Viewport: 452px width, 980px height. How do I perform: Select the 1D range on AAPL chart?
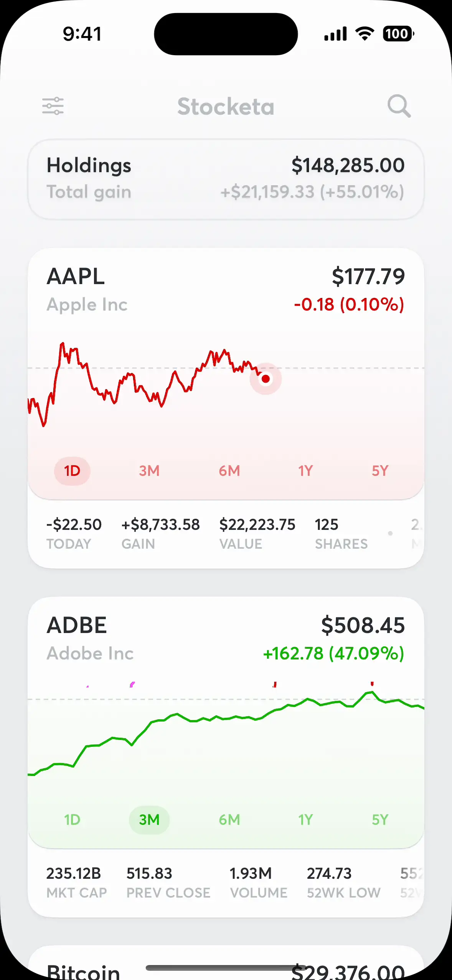click(72, 471)
